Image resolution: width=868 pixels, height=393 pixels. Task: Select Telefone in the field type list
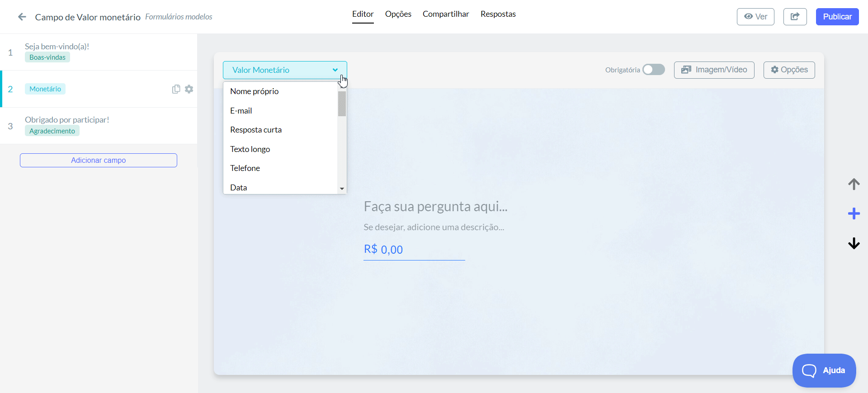click(280, 168)
